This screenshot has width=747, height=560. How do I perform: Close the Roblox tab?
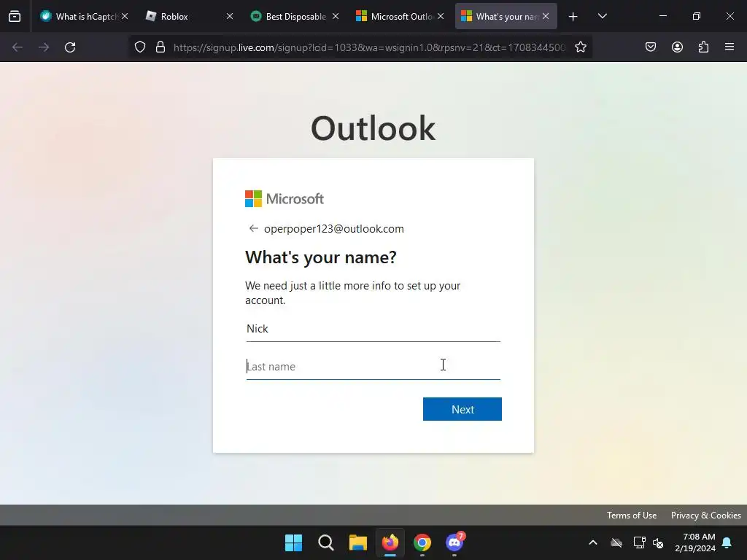pos(230,16)
